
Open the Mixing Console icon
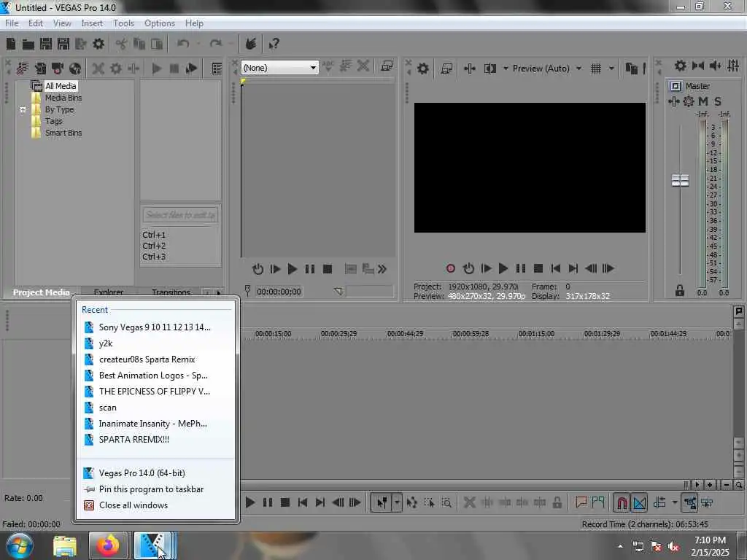click(x=734, y=66)
